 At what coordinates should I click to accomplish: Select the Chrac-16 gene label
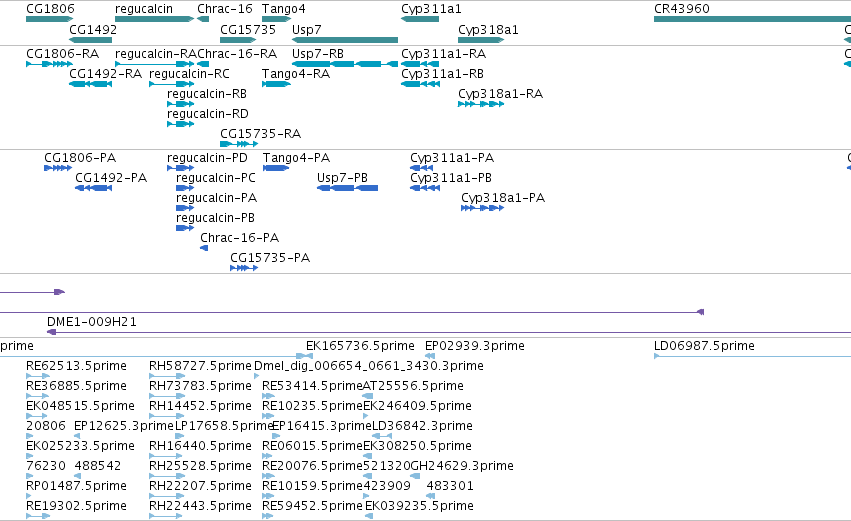pyautogui.click(x=225, y=9)
